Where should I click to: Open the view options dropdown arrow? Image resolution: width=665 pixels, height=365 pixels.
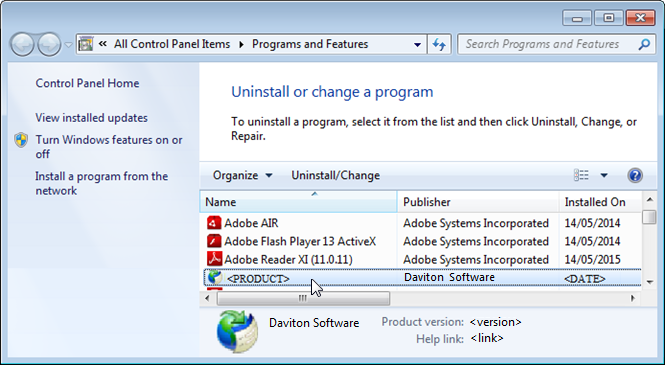pyautogui.click(x=604, y=175)
